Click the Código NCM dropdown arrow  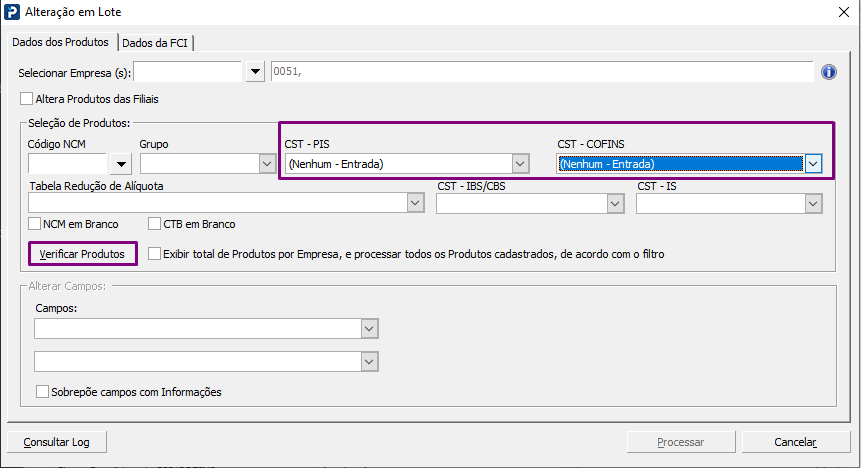122,164
